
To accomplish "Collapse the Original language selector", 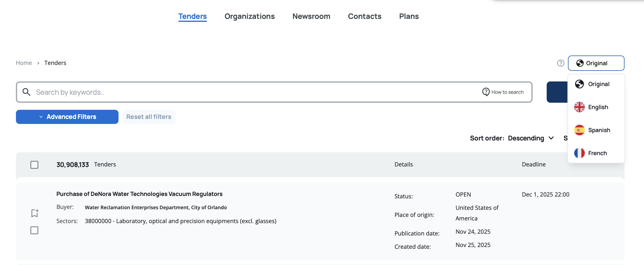I will (x=596, y=63).
